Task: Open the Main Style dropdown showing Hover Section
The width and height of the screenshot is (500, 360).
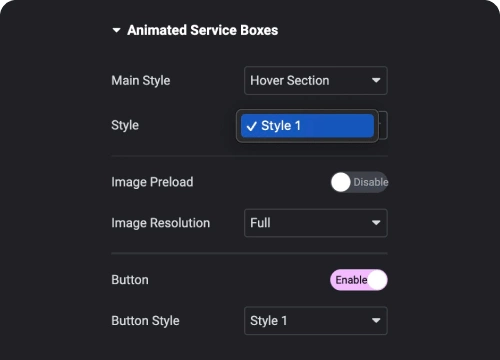Action: pos(316,81)
